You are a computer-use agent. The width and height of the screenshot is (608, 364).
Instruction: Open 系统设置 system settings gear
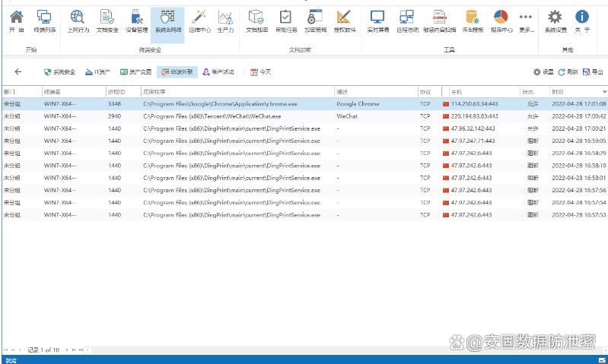click(x=555, y=21)
